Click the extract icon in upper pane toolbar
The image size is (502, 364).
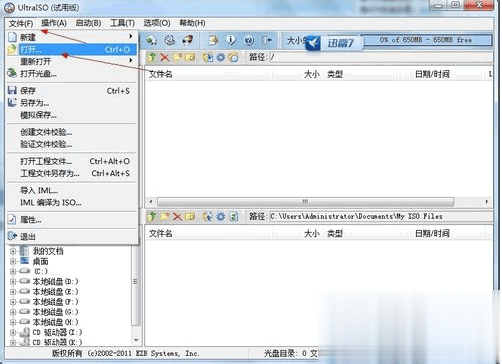click(208, 57)
